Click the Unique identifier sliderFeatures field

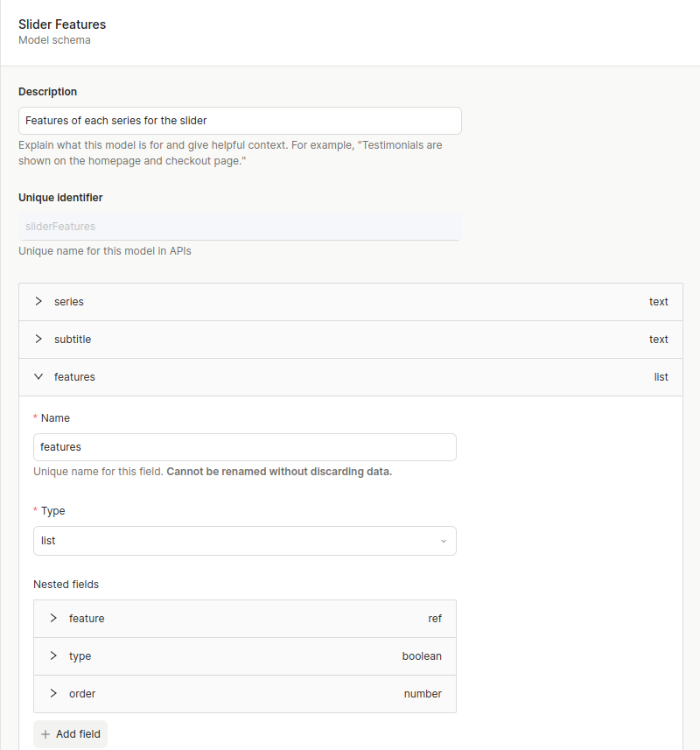[240, 226]
